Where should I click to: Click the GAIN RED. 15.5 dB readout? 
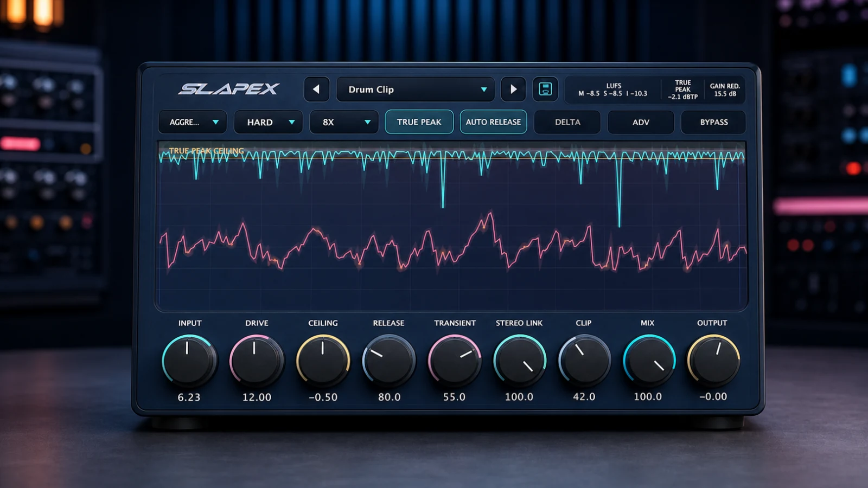point(725,90)
